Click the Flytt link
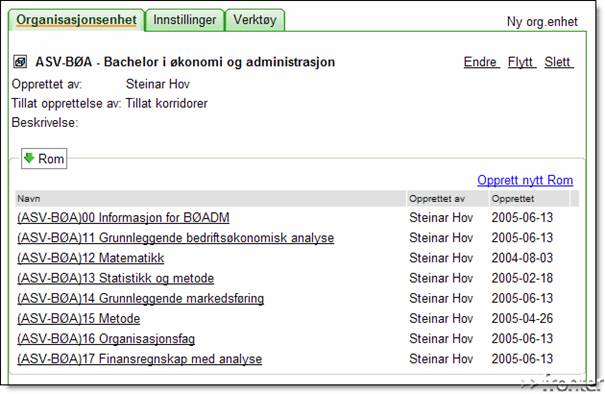 (522, 62)
